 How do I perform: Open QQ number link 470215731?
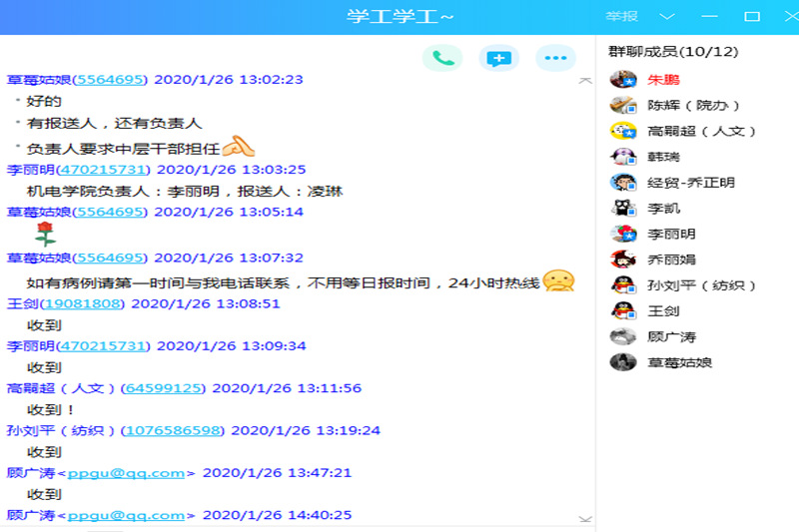[x=103, y=170]
